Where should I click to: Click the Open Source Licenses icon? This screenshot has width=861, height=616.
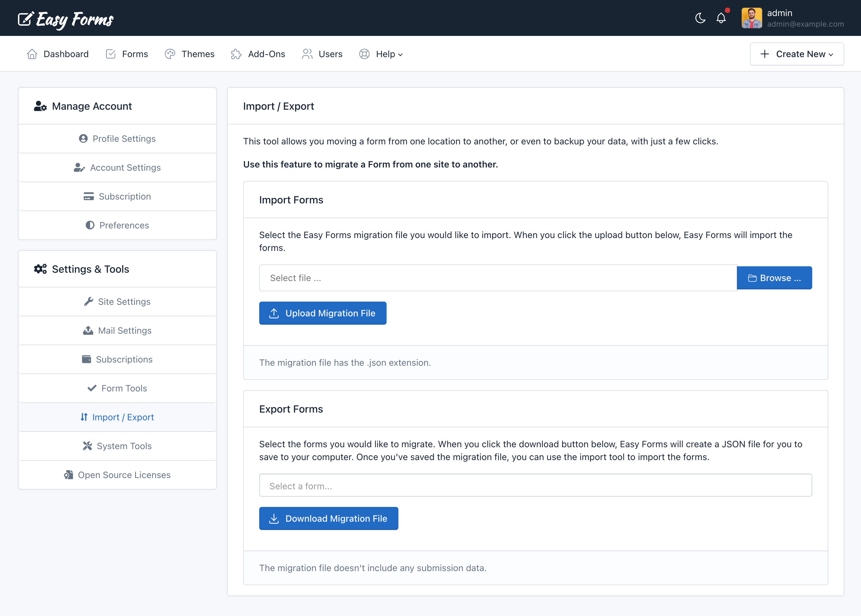pos(69,475)
